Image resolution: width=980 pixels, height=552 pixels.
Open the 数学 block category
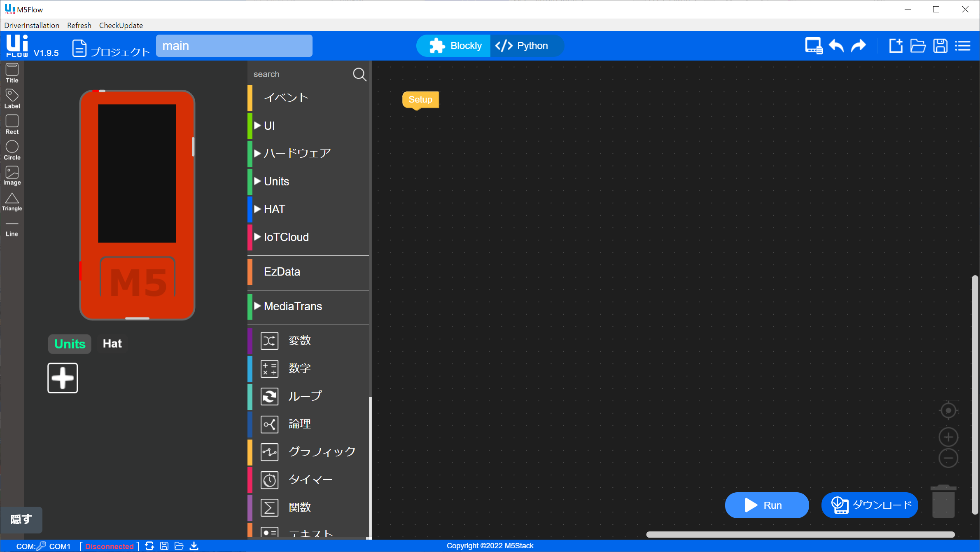pos(308,369)
